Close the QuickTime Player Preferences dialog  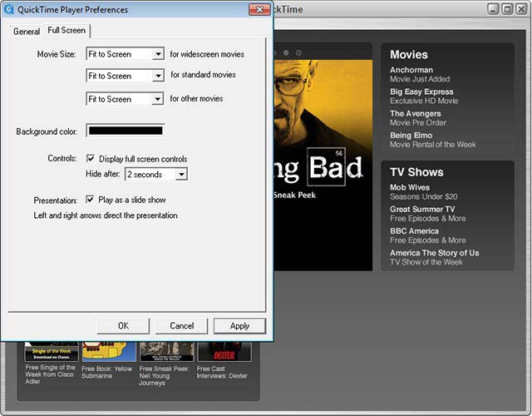(259, 9)
